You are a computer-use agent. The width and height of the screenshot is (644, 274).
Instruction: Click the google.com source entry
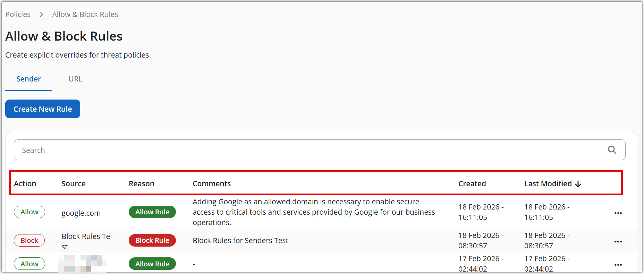point(81,213)
